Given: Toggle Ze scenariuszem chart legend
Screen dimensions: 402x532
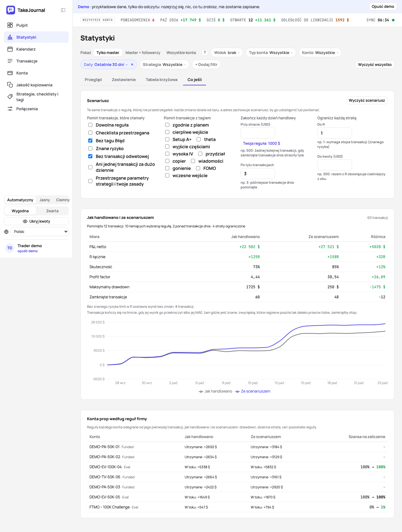Looking at the screenshot, I should [253, 391].
